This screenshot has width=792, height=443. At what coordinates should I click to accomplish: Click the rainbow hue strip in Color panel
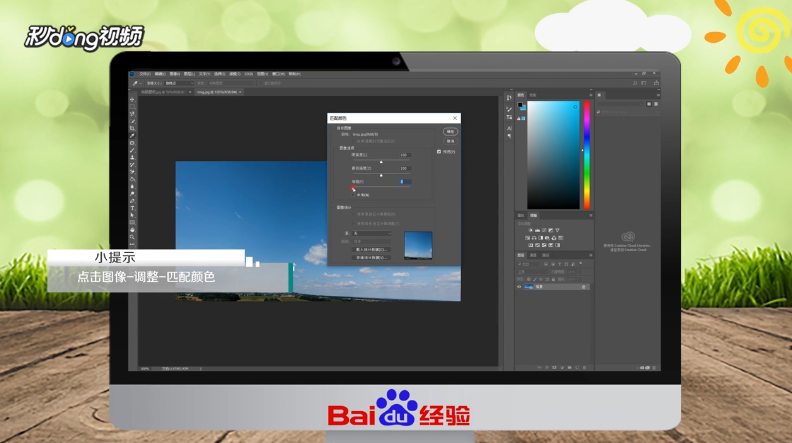click(x=587, y=155)
